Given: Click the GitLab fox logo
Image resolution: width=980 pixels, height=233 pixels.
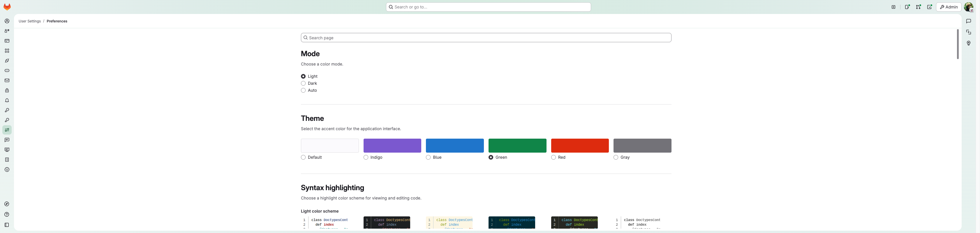Looking at the screenshot, I should [x=7, y=7].
